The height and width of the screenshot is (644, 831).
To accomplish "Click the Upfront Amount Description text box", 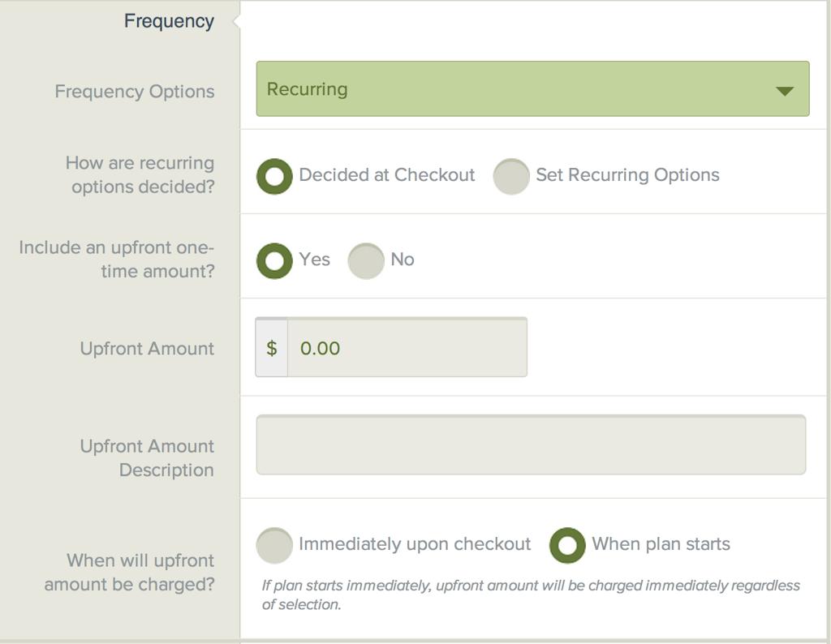I will pyautogui.click(x=531, y=444).
